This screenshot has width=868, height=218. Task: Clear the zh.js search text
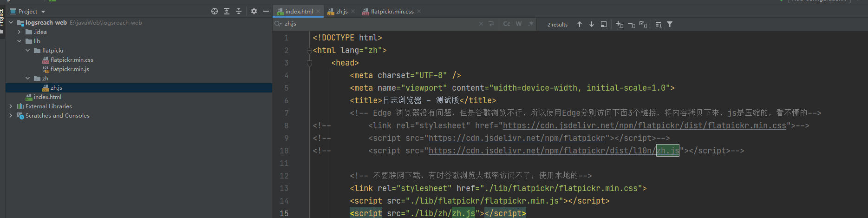pyautogui.click(x=481, y=24)
